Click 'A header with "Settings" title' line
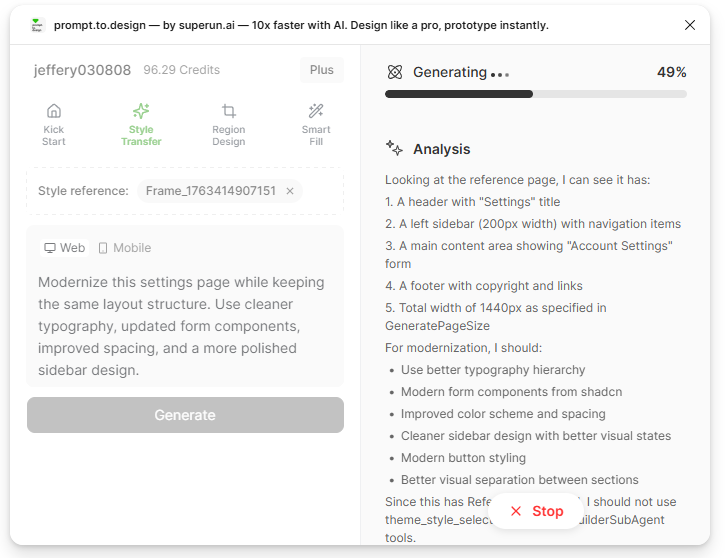Viewport: 725px width, 558px height. 473,202
